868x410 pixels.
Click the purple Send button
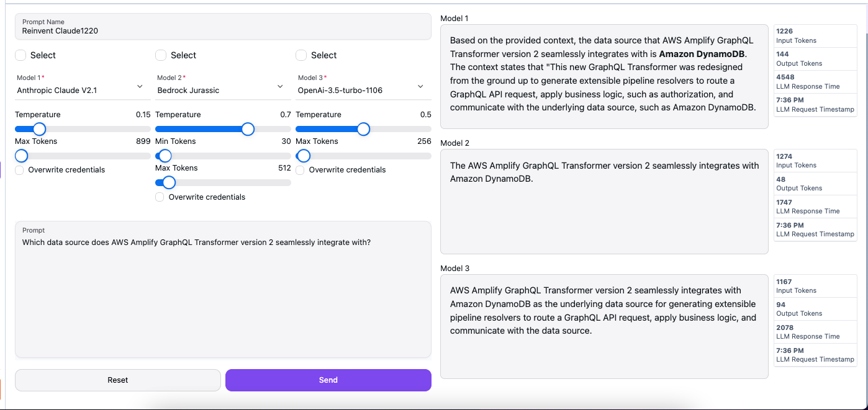point(328,380)
